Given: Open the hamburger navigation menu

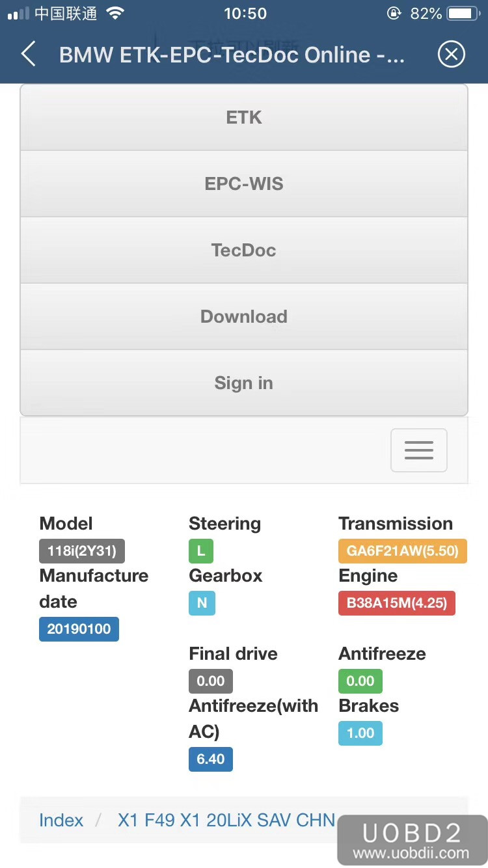Looking at the screenshot, I should coord(418,450).
